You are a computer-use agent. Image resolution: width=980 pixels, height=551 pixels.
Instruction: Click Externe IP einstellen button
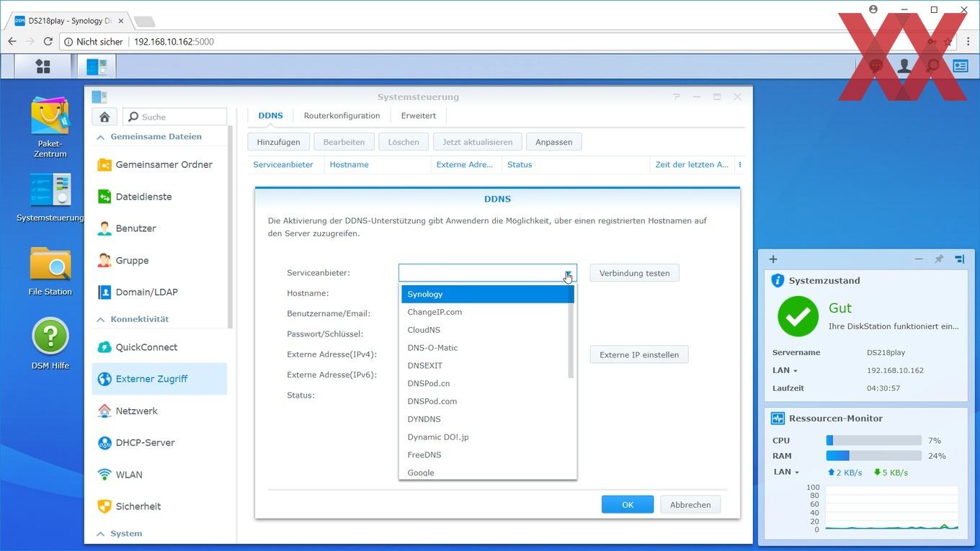(639, 354)
